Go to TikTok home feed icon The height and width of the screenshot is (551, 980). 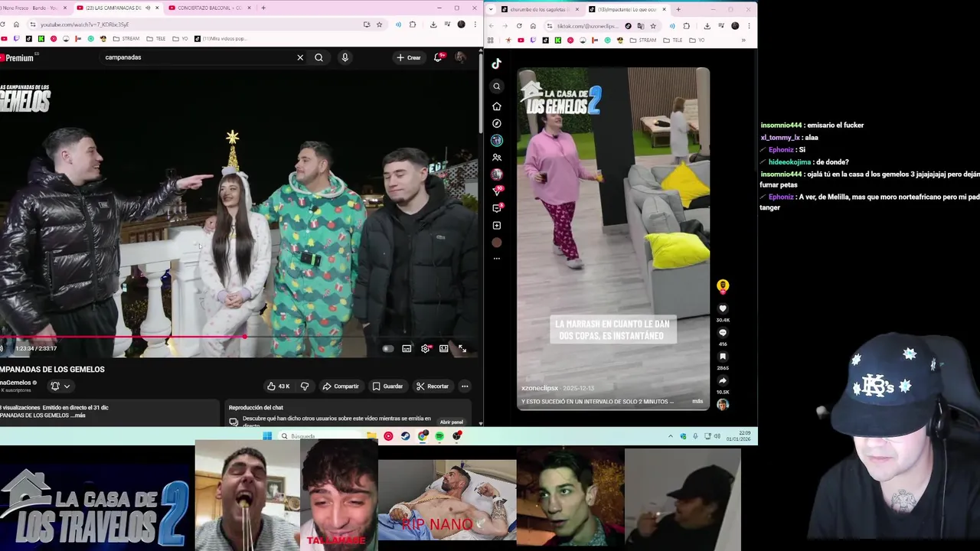[496, 106]
